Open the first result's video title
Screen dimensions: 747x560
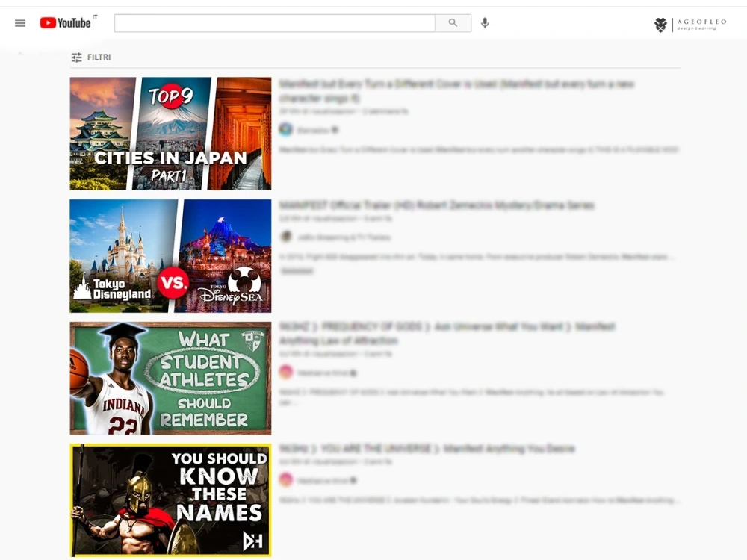(x=456, y=91)
